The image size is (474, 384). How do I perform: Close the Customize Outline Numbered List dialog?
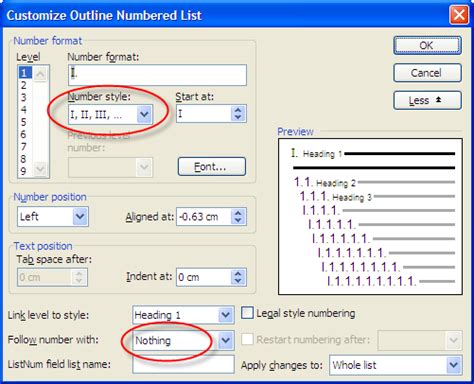[459, 15]
